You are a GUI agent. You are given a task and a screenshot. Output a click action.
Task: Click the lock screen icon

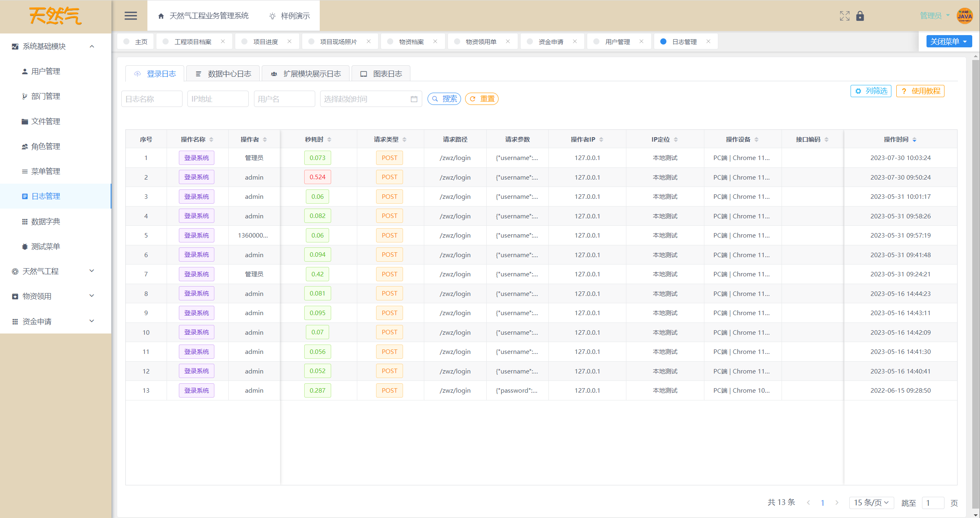(x=860, y=16)
